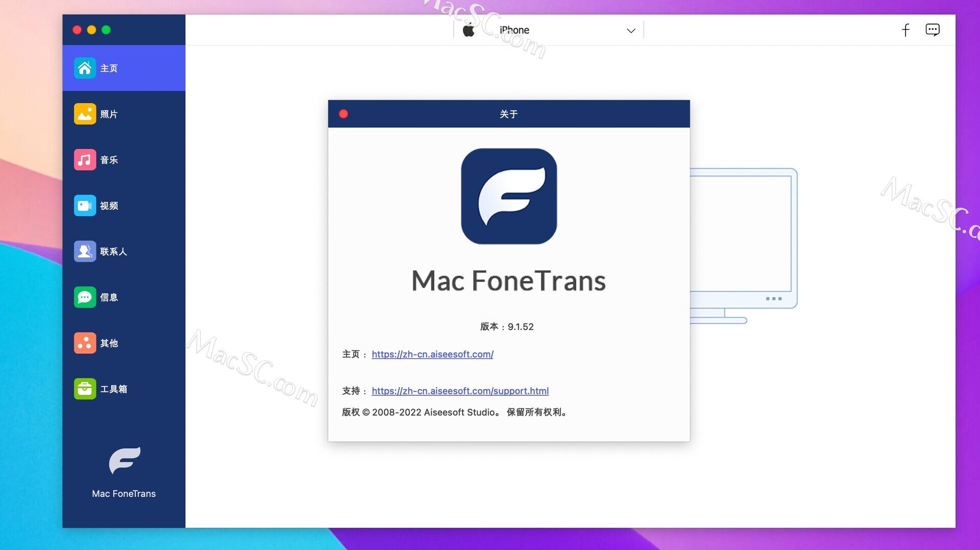Minimize the main window with yellow button
Viewport: 980px width, 550px height.
(x=91, y=30)
